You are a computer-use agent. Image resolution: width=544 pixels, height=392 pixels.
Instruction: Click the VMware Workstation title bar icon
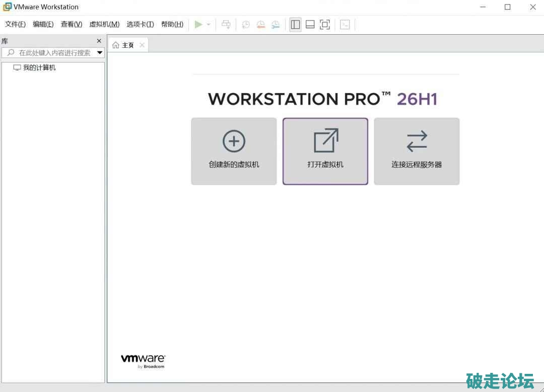pyautogui.click(x=7, y=7)
